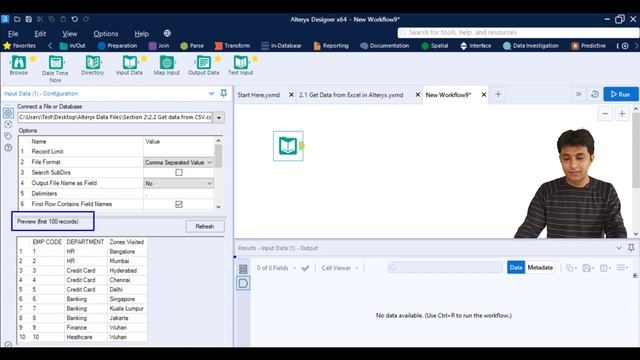This screenshot has height=360, width=640.
Task: Open the Favorites tool category
Action: pyautogui.click(x=20, y=46)
